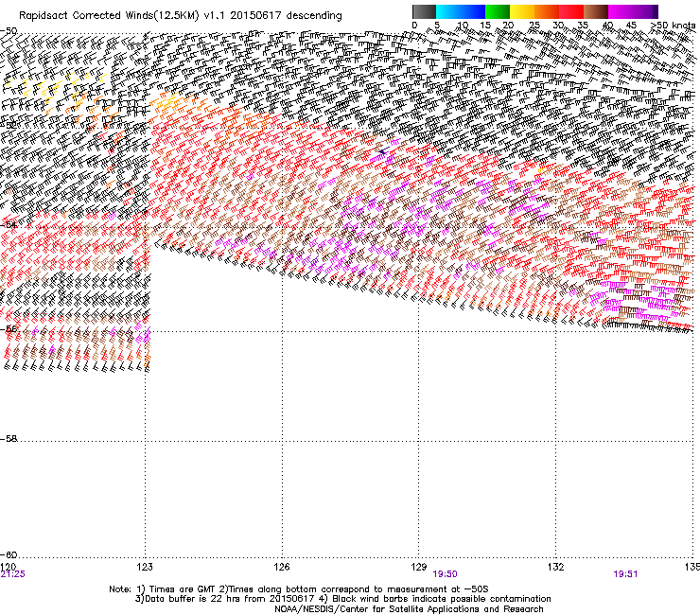Click the brown 35-40 knots legend swatch

596,11
